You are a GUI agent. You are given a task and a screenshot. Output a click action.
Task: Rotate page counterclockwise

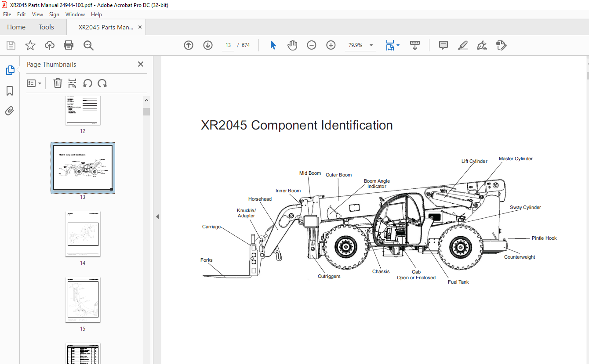(x=87, y=83)
